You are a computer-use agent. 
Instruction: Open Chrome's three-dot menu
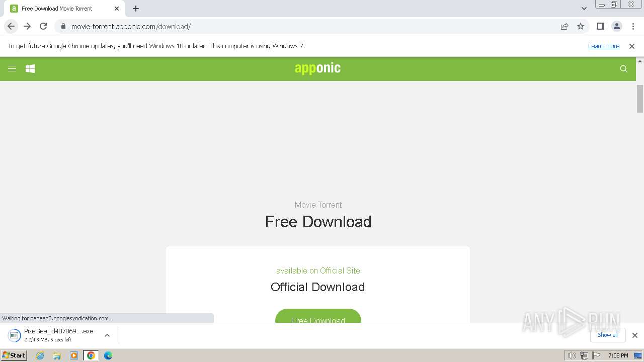click(633, 26)
